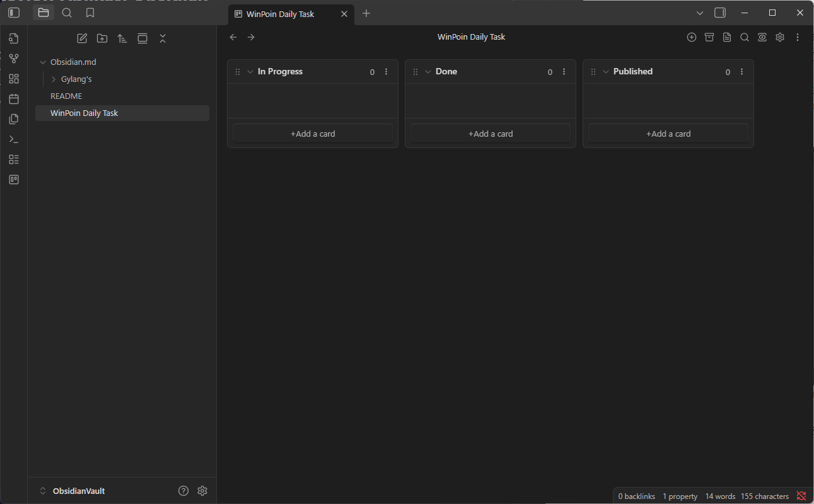814x504 pixels.
Task: Create a new note in file explorer
Action: click(x=82, y=38)
